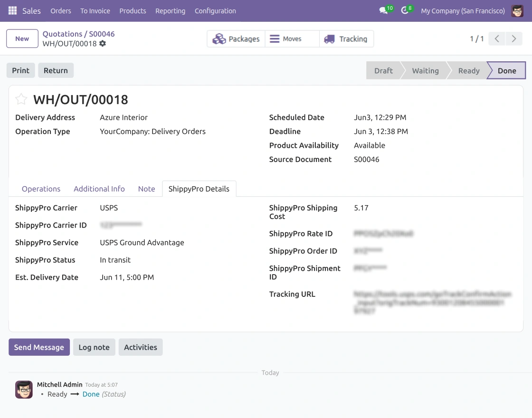Open the blurred Tracking URL link

433,302
